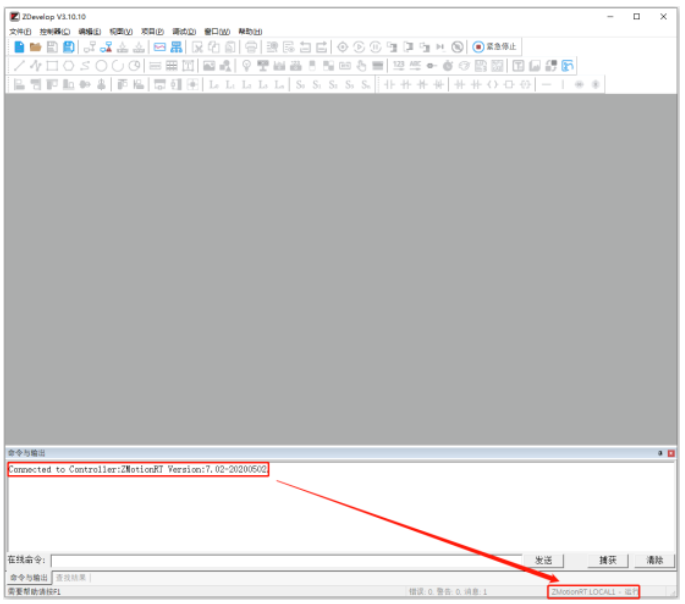Screen dimensions: 685x604
Task: Select the S0 toolbar icon
Action: pyautogui.click(x=300, y=85)
